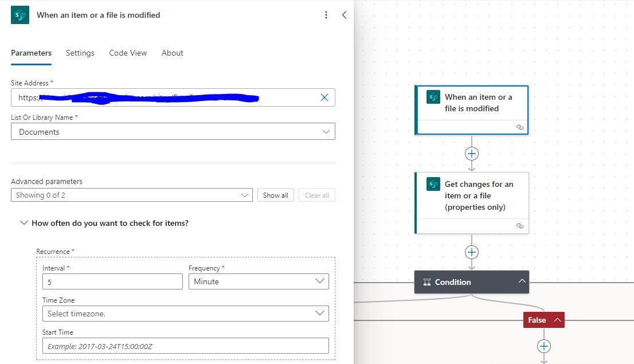Switch to the Settings tab
Screen dimensions: 634x364
(x=80, y=53)
